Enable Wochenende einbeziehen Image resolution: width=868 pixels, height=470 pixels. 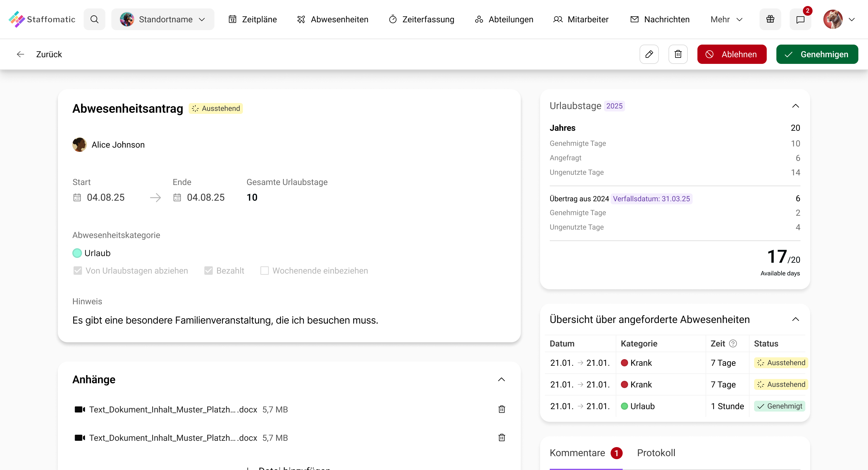(265, 271)
